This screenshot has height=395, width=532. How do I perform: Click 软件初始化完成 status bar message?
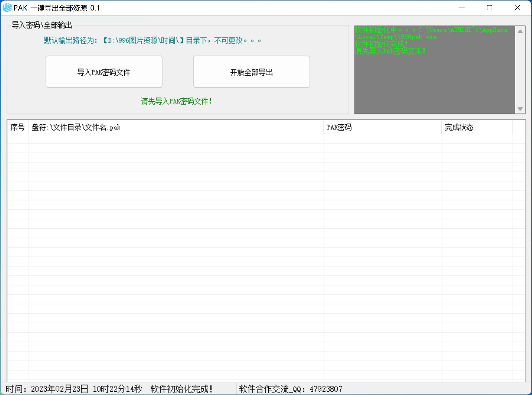(182, 389)
